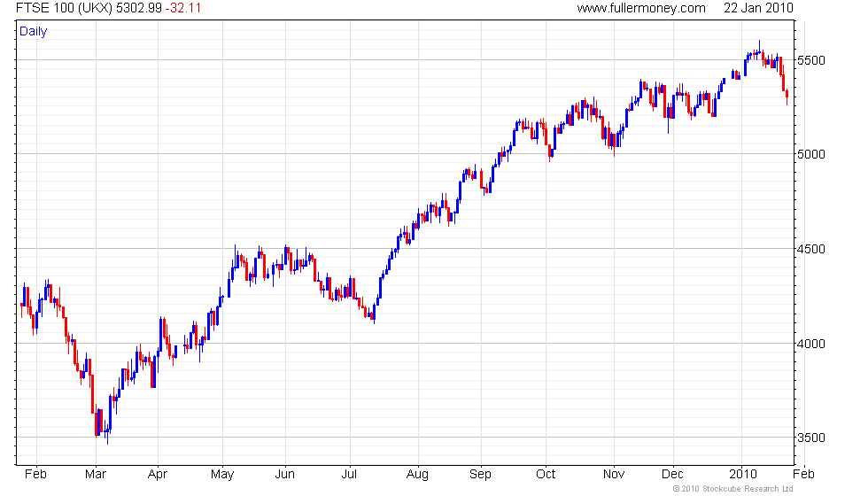The height and width of the screenshot is (496, 868).
Task: Click the FTSE 100 (UKX) chart title
Action: [x=64, y=8]
